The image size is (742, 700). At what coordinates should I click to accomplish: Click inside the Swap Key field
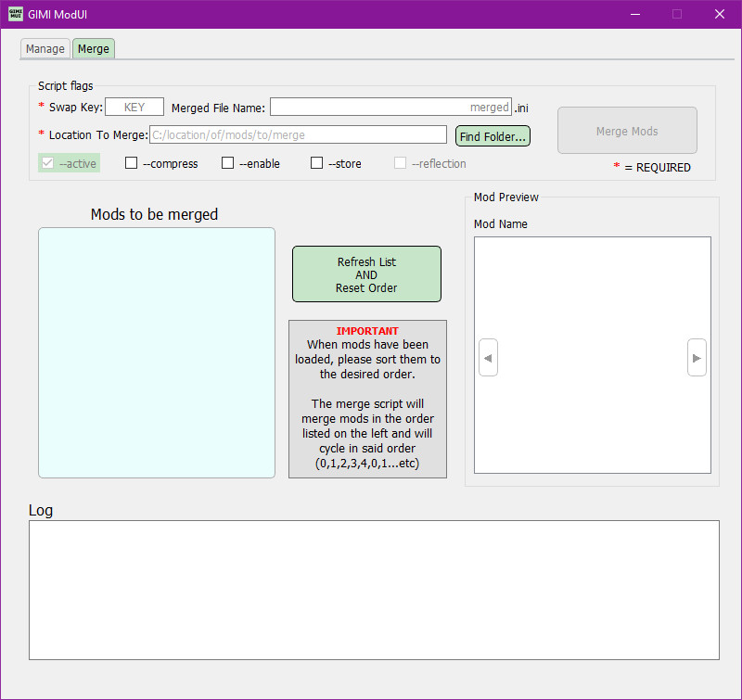click(x=134, y=106)
